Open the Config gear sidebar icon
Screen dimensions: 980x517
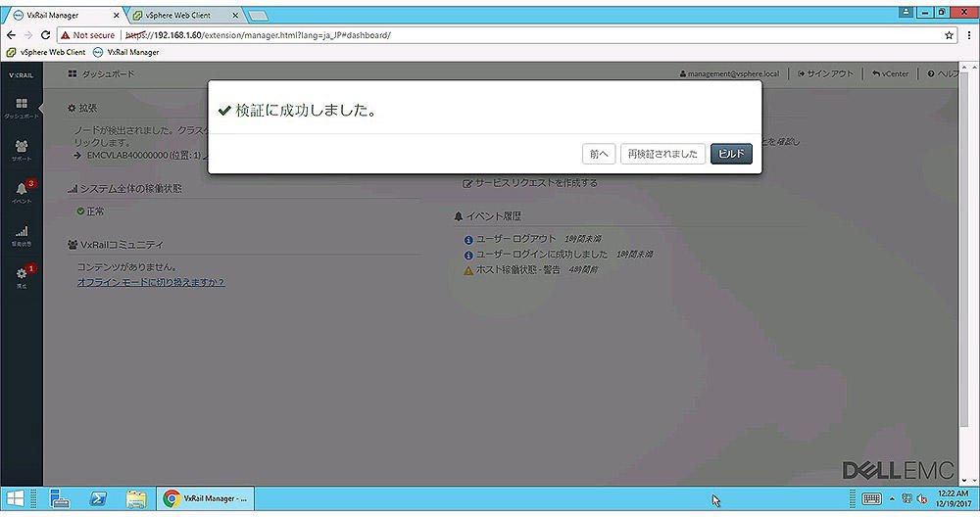point(22,276)
